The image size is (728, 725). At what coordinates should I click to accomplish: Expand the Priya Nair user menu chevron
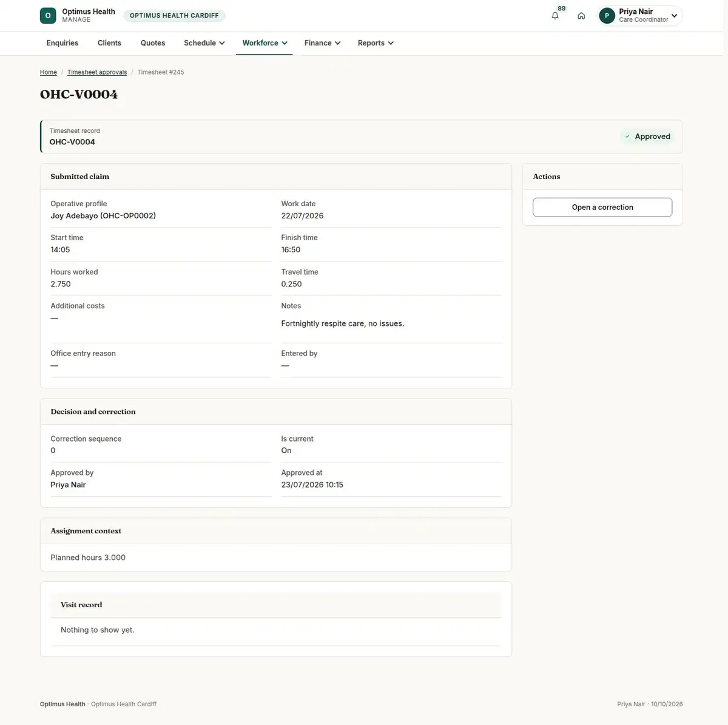(674, 16)
